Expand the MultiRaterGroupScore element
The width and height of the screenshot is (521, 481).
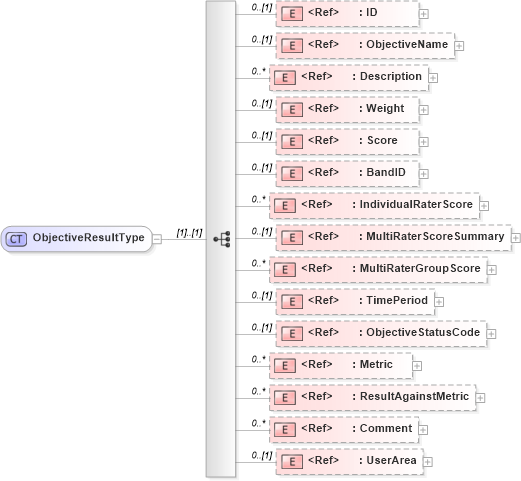[x=492, y=270]
